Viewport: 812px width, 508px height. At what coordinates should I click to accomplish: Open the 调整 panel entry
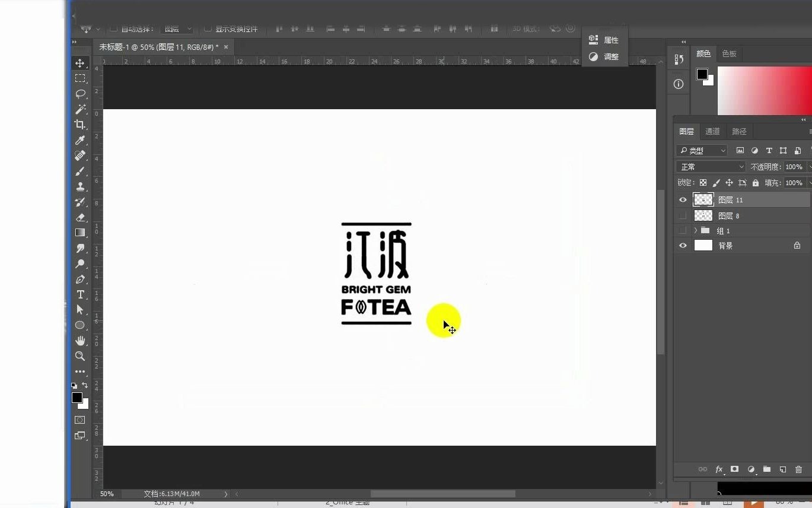click(604, 57)
